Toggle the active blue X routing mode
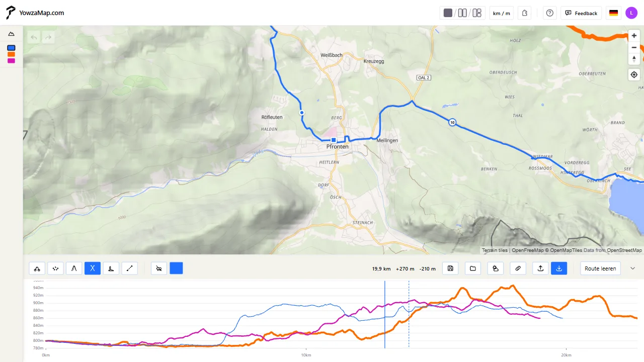 coord(93,268)
